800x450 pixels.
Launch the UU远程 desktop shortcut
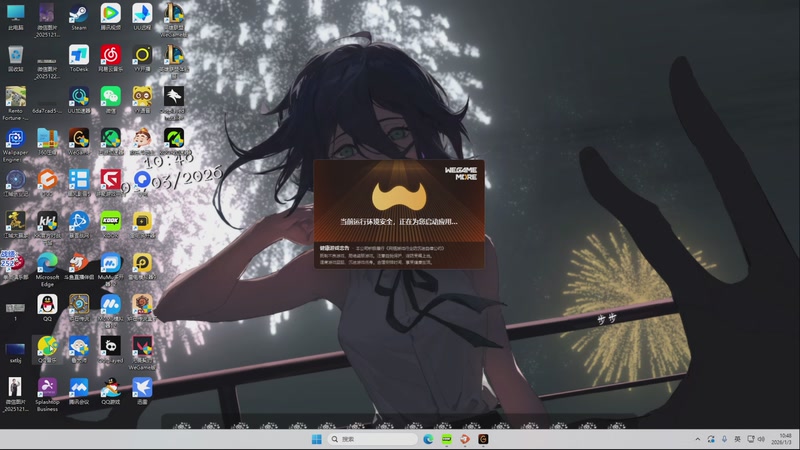(x=142, y=17)
